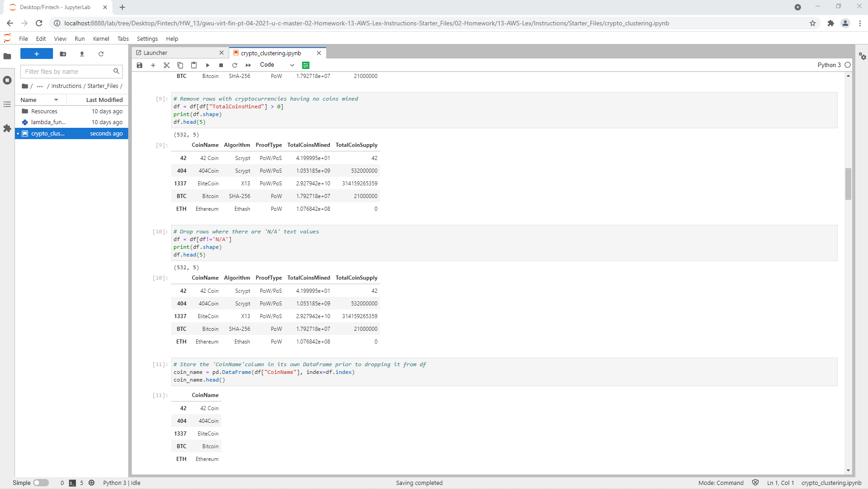Sort files by Name column

pyautogui.click(x=40, y=100)
